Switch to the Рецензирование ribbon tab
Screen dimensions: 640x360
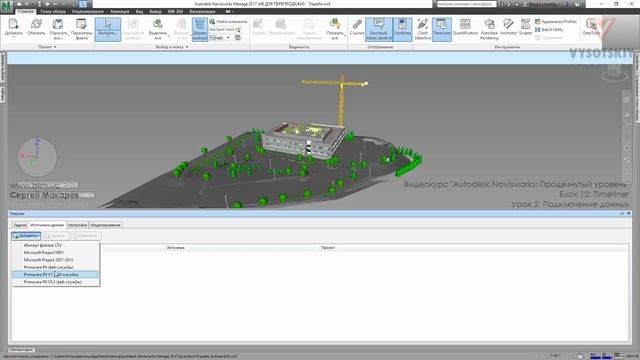coord(88,12)
